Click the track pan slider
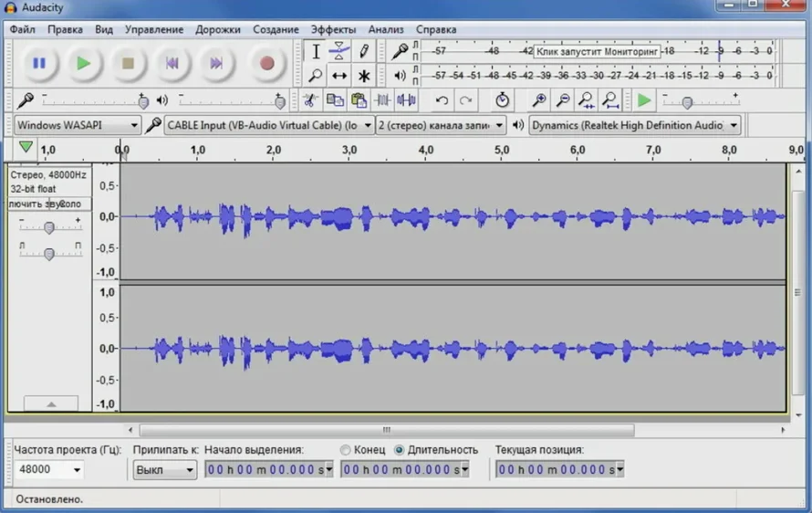The image size is (812, 513). (49, 254)
